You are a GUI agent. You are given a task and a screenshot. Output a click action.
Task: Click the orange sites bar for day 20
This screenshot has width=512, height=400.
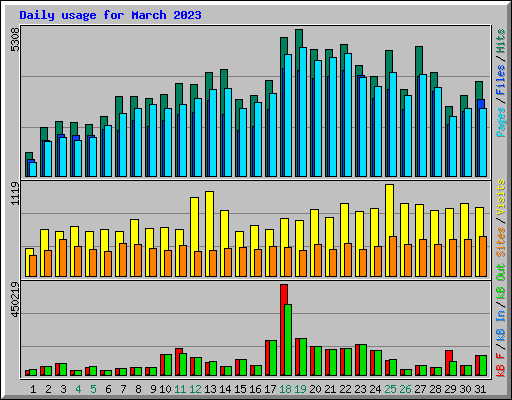point(318,260)
